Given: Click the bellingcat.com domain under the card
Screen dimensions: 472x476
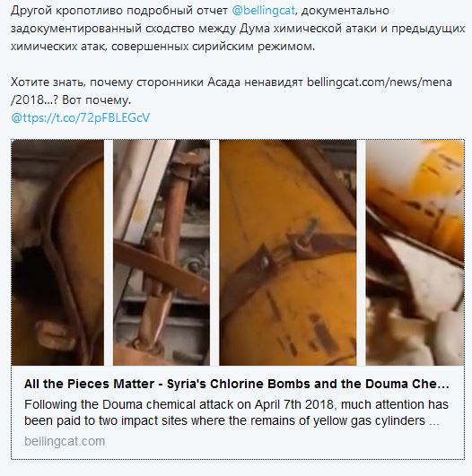Looking at the screenshot, I should tap(65, 441).
